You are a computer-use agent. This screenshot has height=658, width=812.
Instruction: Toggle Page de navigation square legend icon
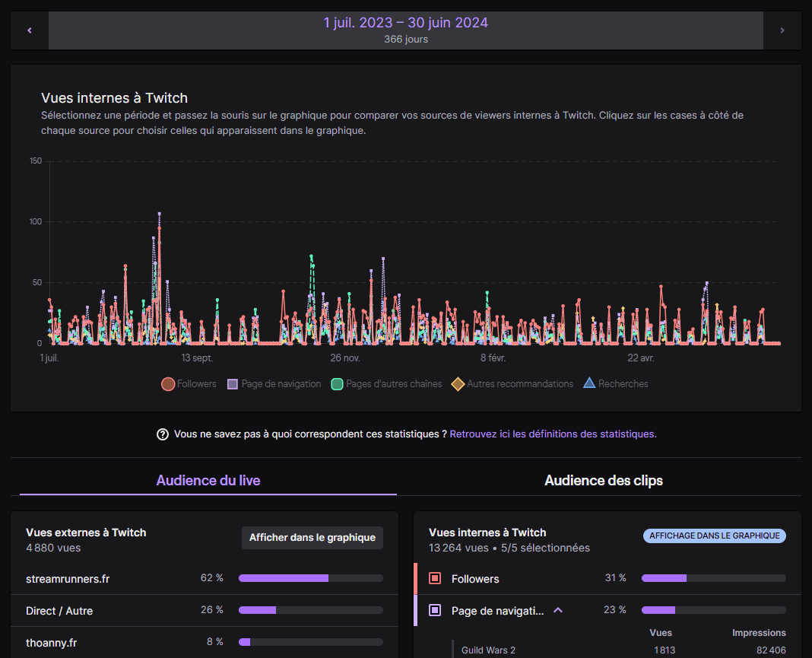point(233,384)
